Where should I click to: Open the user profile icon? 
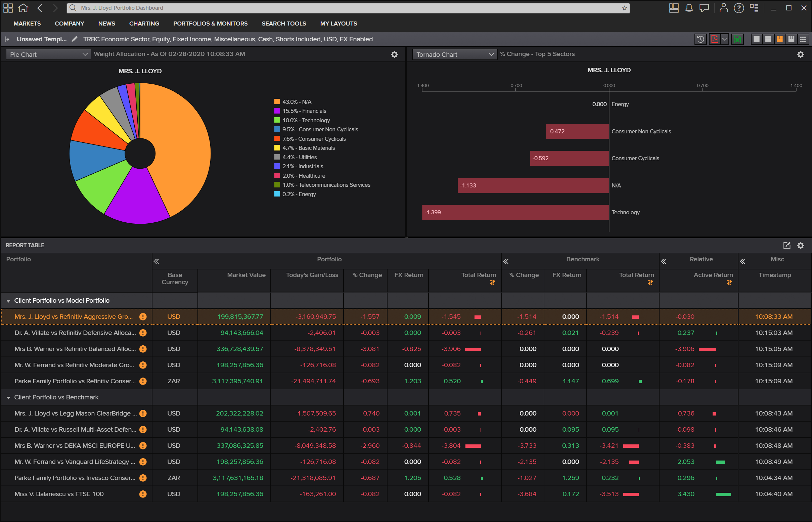(x=724, y=8)
